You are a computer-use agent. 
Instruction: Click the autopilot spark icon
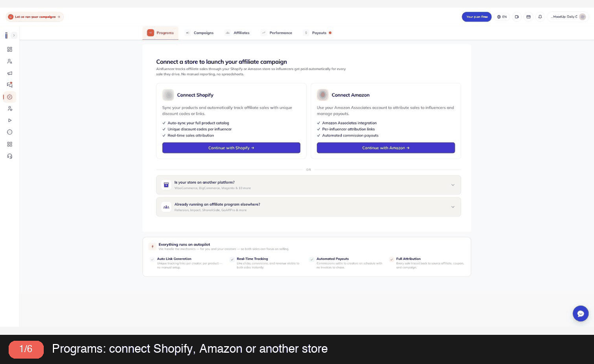coord(152,246)
